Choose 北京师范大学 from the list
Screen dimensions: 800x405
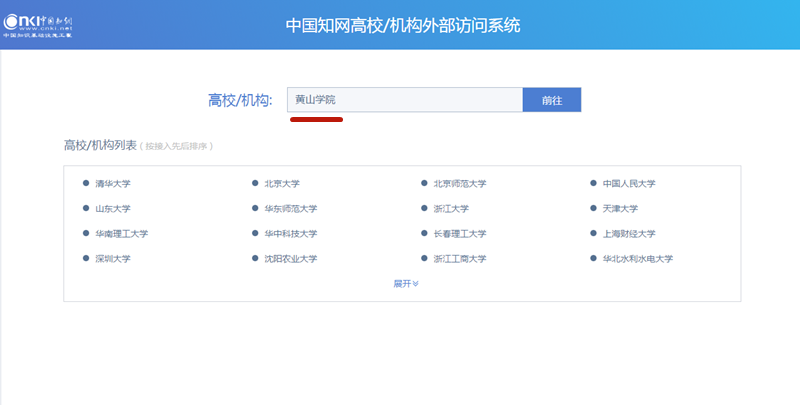click(459, 184)
